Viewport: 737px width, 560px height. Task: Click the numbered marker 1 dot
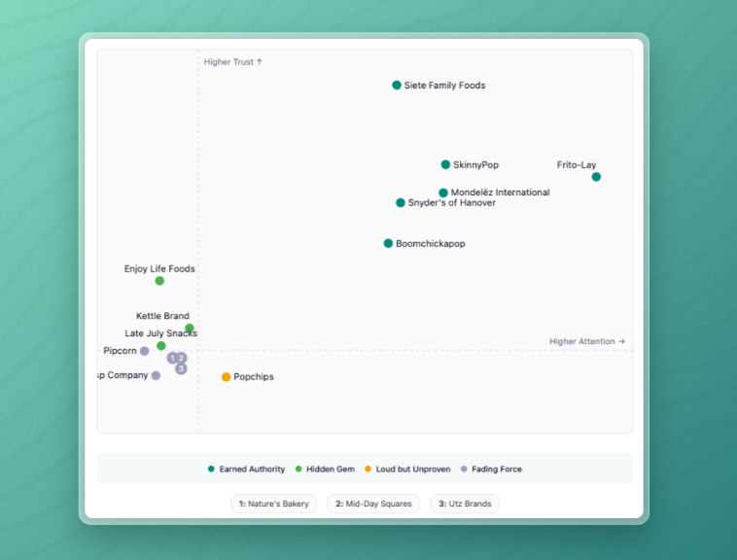(172, 358)
